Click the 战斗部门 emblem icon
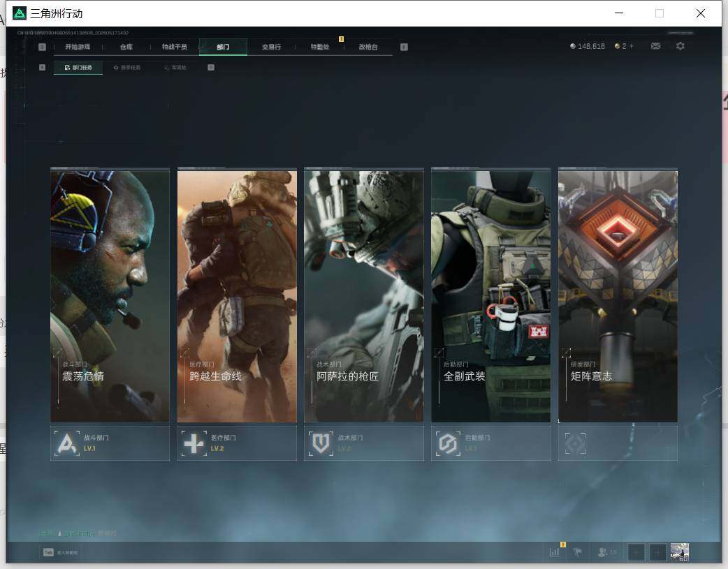The height and width of the screenshot is (569, 728). pos(67,443)
